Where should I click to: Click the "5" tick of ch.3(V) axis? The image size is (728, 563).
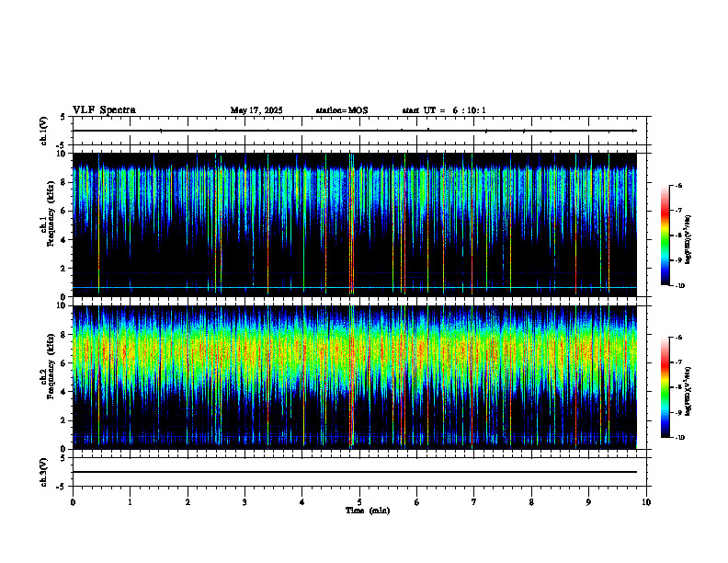click(x=64, y=458)
